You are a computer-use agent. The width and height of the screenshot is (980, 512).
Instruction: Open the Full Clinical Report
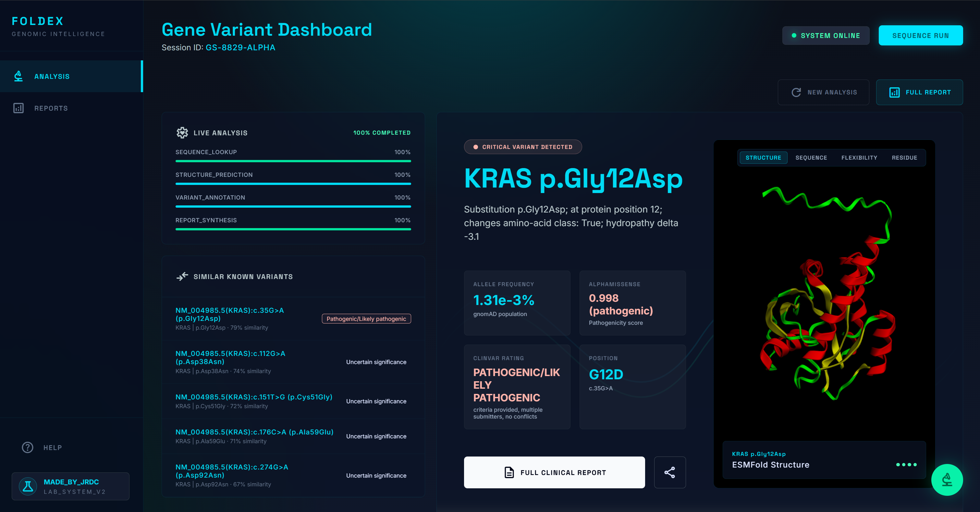click(x=554, y=472)
